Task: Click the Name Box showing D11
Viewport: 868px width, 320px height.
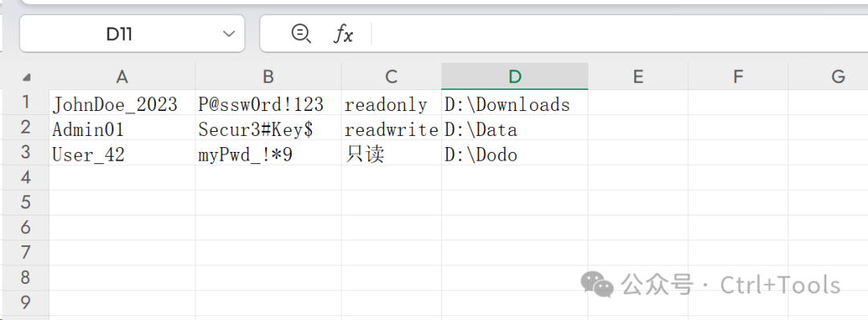Action: pyautogui.click(x=132, y=35)
